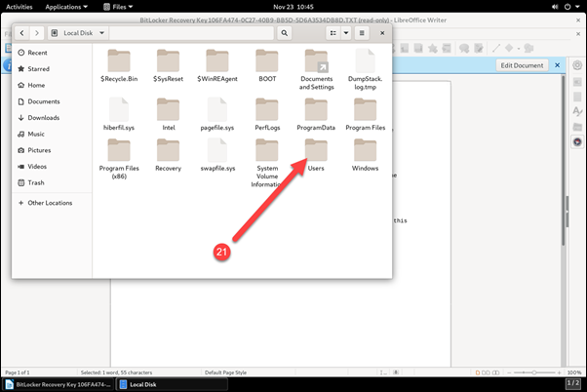Open the $Recycle.Bin folder
This screenshot has height=392, width=587.
[x=119, y=65]
